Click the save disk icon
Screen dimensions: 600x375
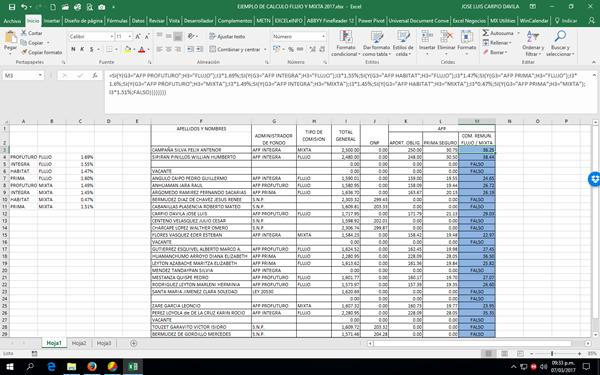[12, 7]
